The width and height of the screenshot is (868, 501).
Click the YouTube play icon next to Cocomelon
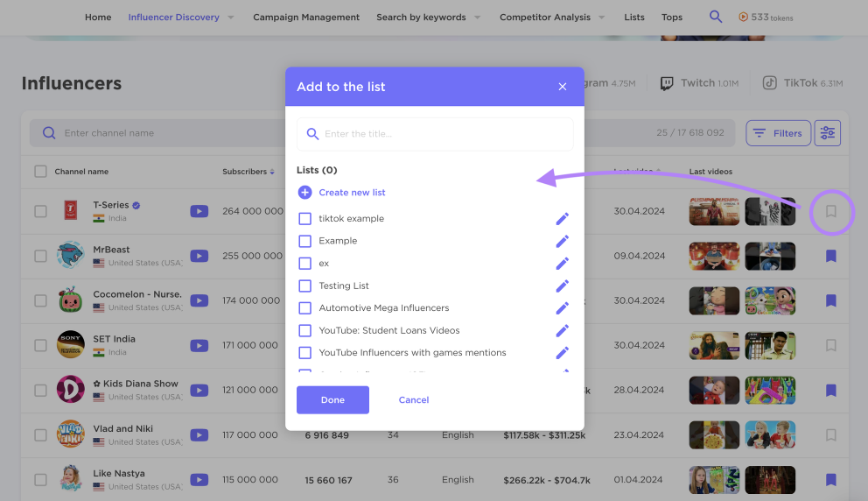[x=199, y=300]
